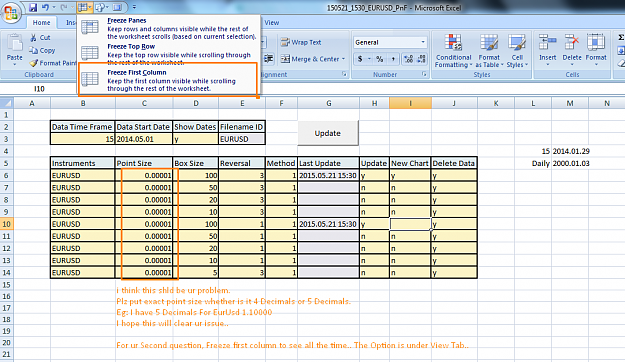Select row 10 header
The height and width of the screenshot is (362, 625).
point(6,224)
